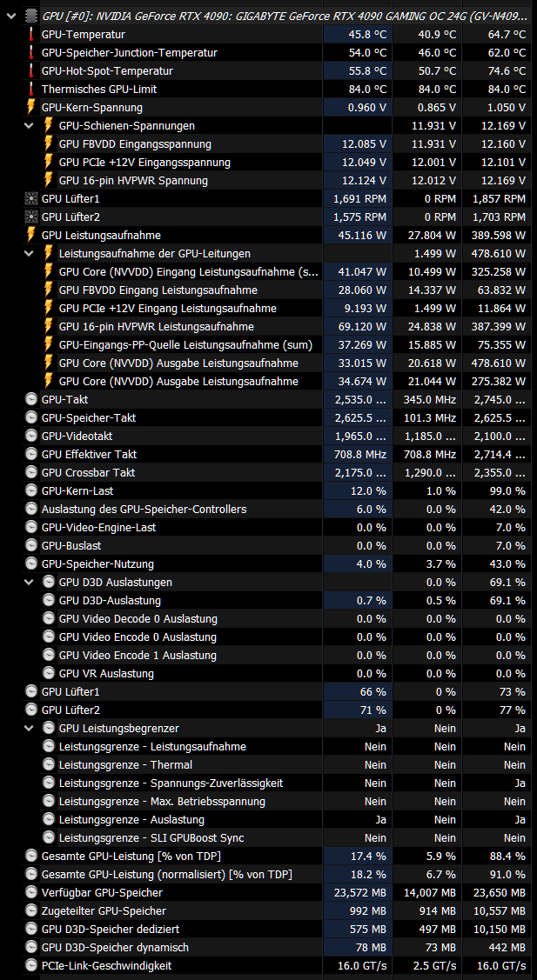Select GPU D3D-Speicher dediziert row

tap(111, 929)
